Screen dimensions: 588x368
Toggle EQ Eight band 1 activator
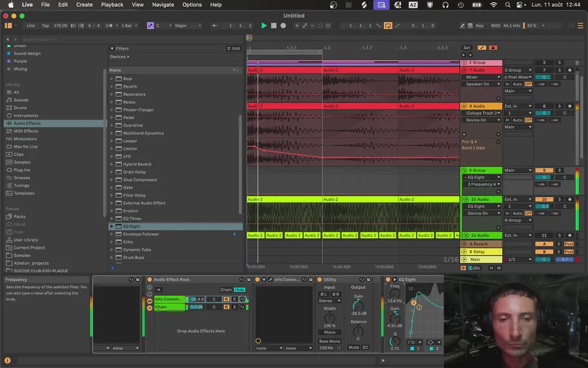coord(412,349)
